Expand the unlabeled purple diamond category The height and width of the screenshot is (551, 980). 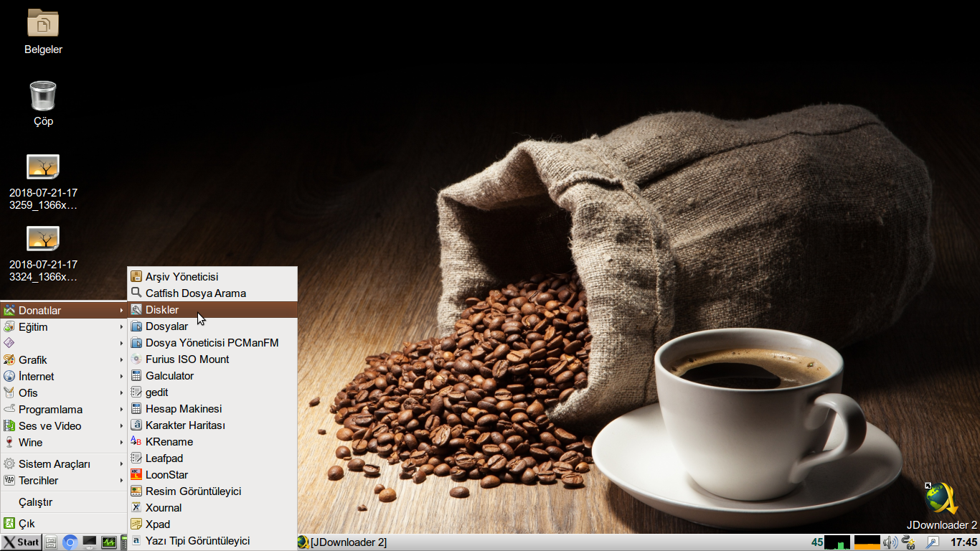[x=64, y=344]
